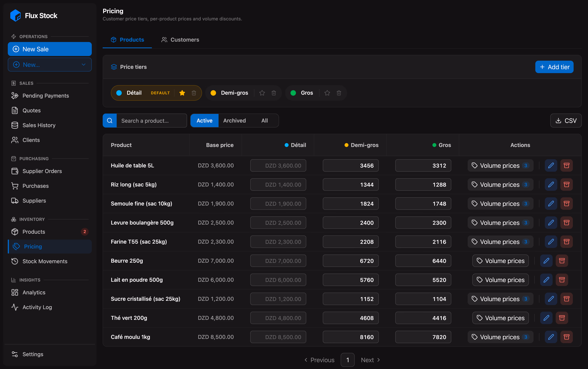This screenshot has width=588, height=369.
Task: Archive Levure boulangère 500g
Action: 566,223
